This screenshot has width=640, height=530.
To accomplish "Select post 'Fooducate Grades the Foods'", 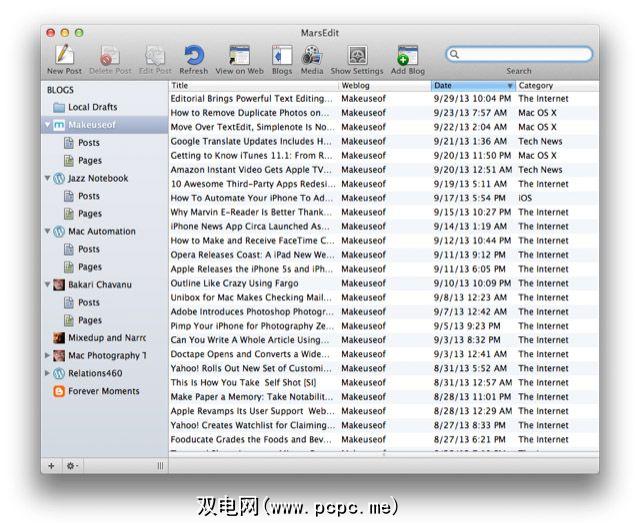I will pos(384,439).
